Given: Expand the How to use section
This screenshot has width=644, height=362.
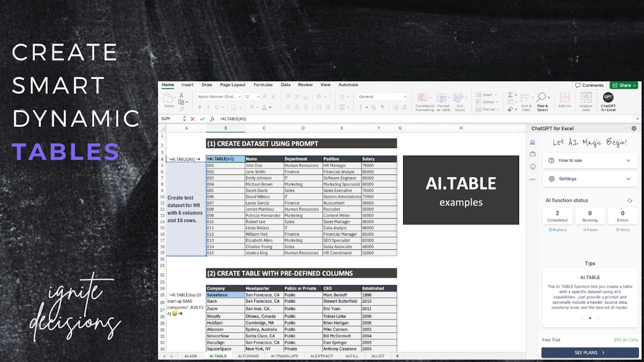Looking at the screenshot, I should coord(590,160).
